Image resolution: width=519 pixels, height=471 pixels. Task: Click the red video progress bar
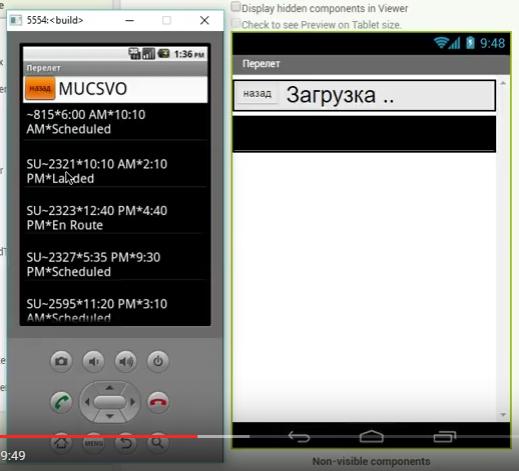pos(99,436)
